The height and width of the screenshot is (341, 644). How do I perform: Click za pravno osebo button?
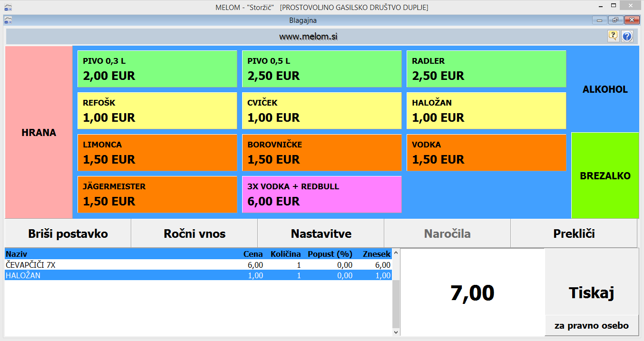point(591,326)
